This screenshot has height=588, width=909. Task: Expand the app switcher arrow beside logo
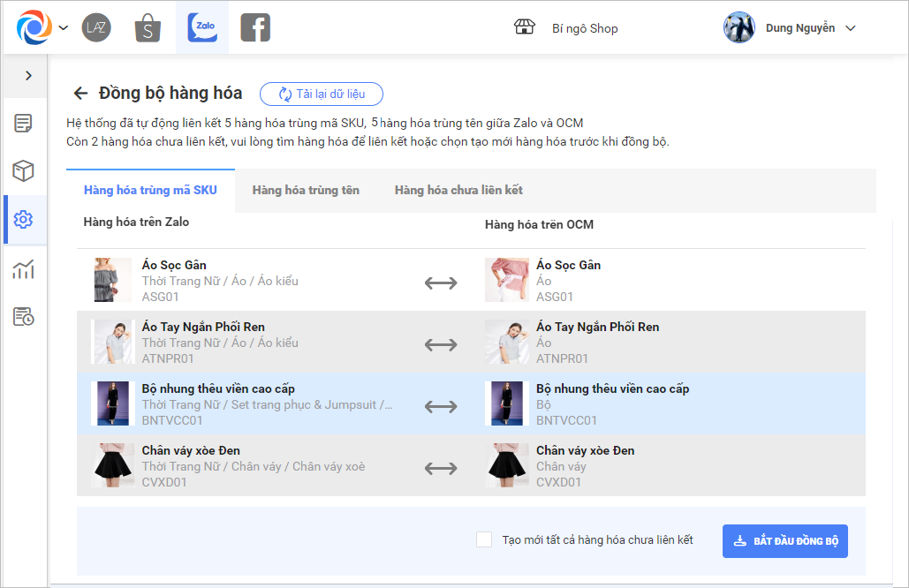[64, 28]
